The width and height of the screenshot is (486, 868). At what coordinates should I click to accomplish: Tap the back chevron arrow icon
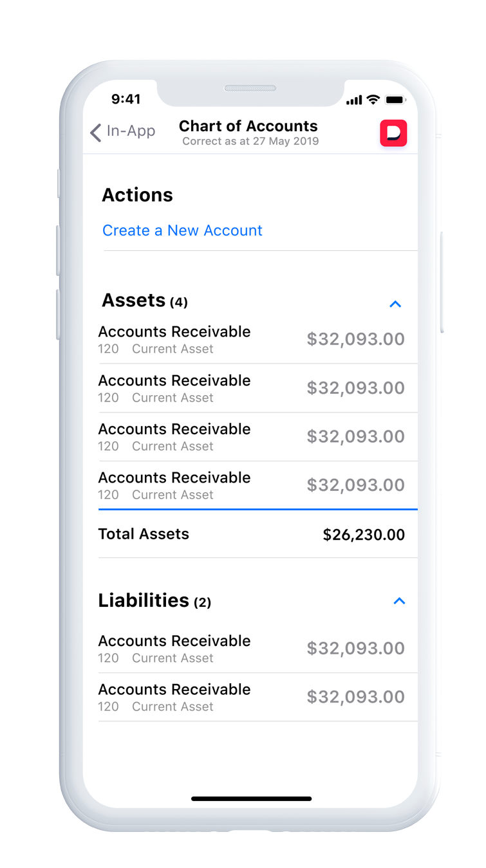pos(96,133)
